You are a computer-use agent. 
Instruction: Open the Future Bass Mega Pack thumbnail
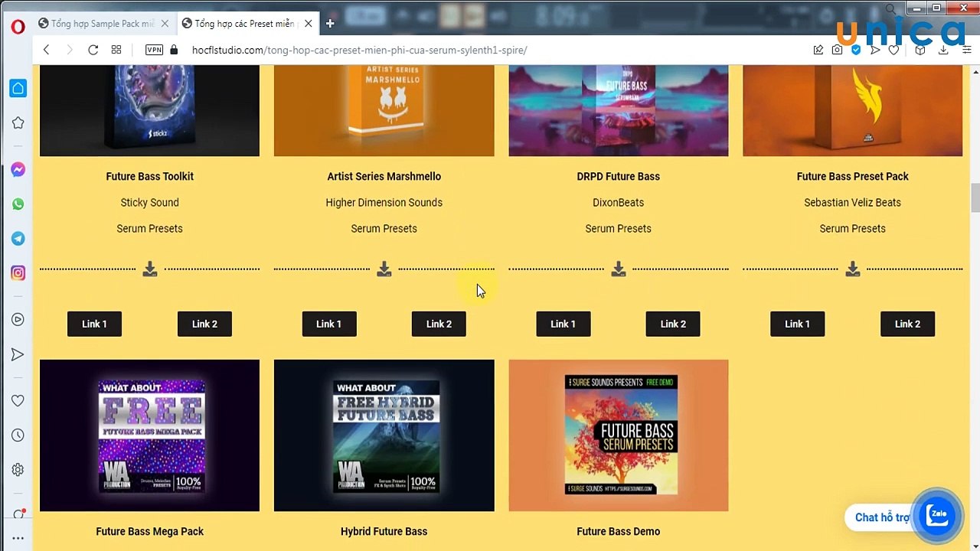click(150, 435)
